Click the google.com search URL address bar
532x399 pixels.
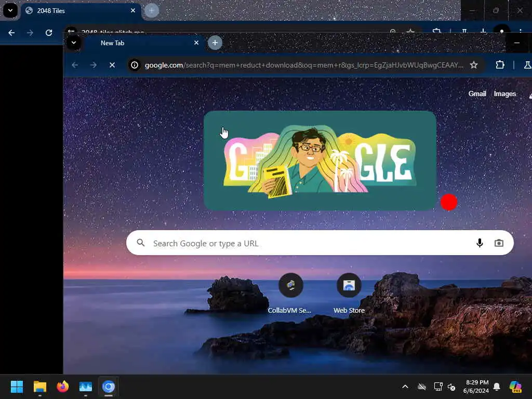pos(303,65)
